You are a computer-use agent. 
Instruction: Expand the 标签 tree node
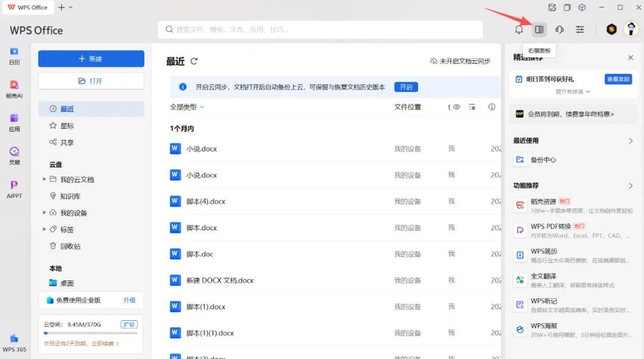(x=44, y=229)
